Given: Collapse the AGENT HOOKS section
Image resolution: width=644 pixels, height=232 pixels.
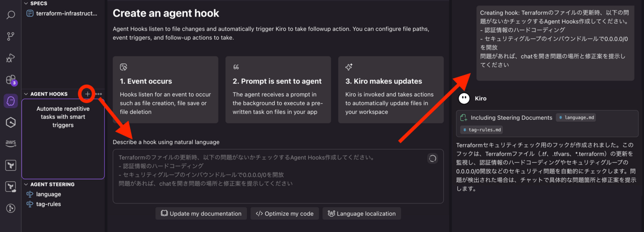Looking at the screenshot, I should (x=26, y=94).
